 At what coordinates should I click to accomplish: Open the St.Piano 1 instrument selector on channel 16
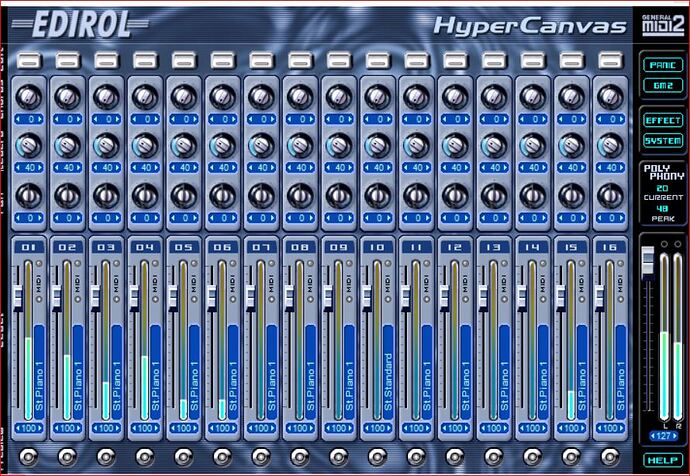coord(621,372)
